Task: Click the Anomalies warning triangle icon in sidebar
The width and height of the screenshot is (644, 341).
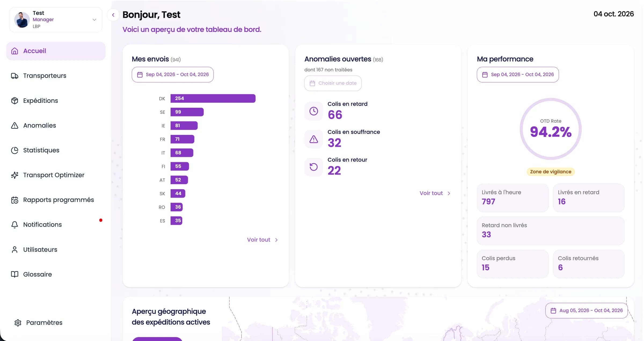Action: point(14,125)
